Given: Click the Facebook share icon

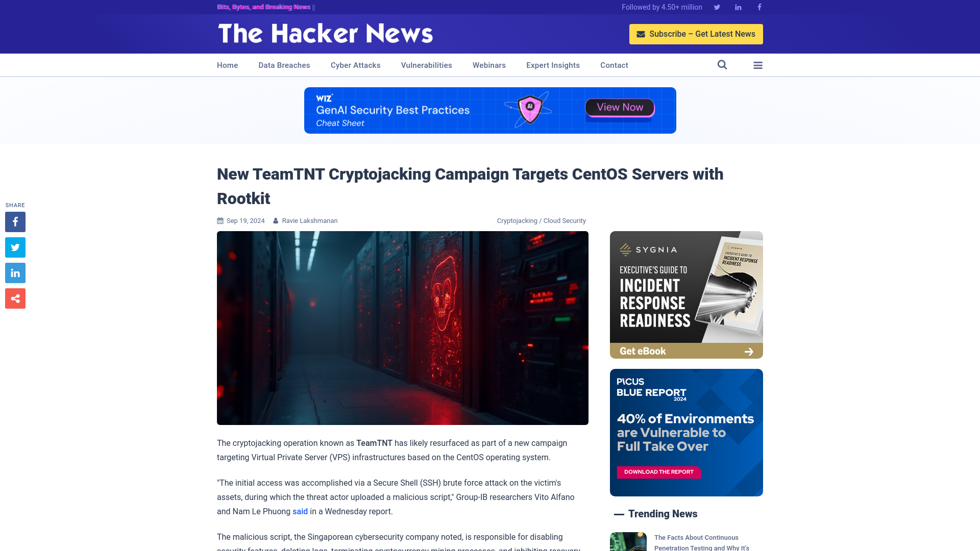Looking at the screenshot, I should (15, 221).
